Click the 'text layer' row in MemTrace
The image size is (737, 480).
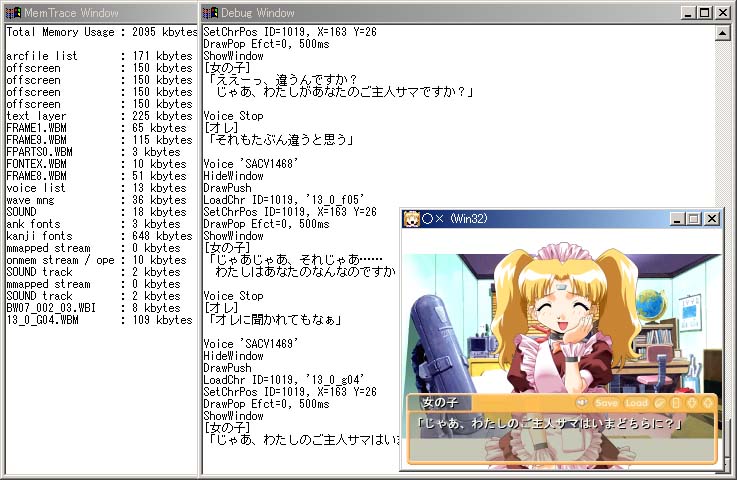click(99, 116)
